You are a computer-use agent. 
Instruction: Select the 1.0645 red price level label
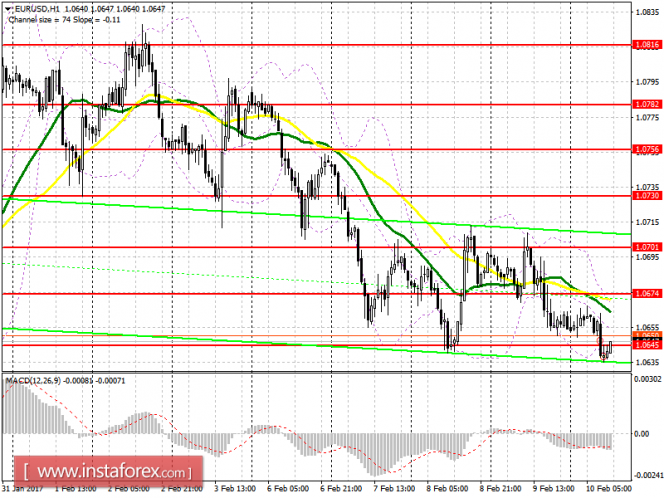pyautogui.click(x=647, y=345)
